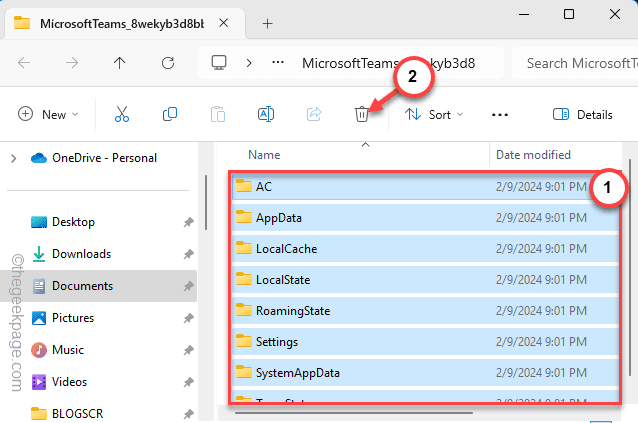Click the LocalCache folder icon
Viewport: 638px width, 423px height.
(x=244, y=248)
